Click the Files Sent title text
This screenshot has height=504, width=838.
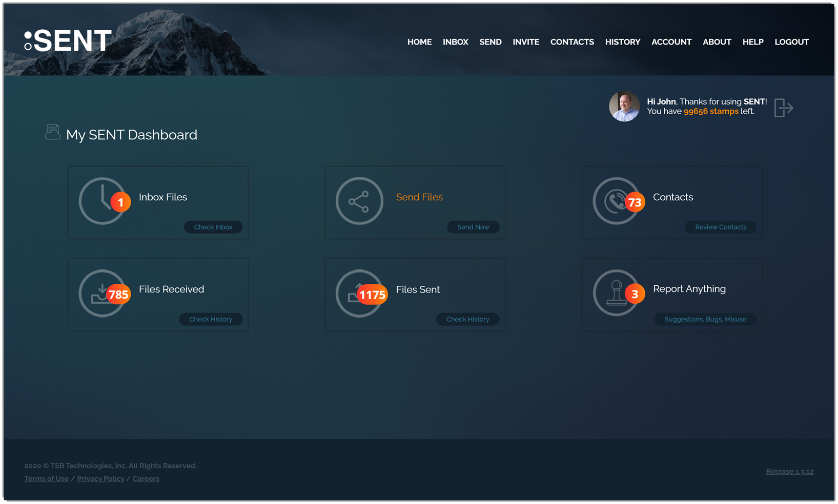(x=418, y=289)
